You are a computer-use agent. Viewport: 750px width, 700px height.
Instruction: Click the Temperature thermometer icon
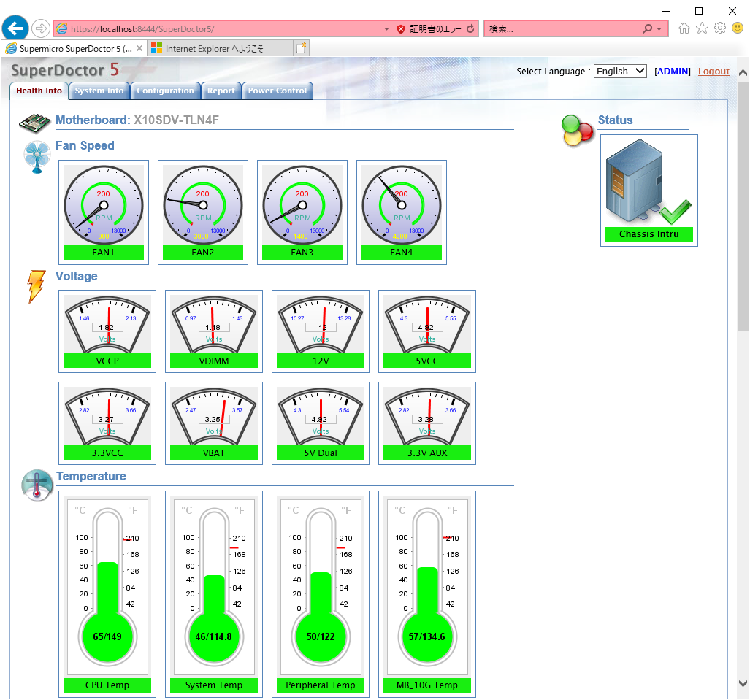(37, 485)
